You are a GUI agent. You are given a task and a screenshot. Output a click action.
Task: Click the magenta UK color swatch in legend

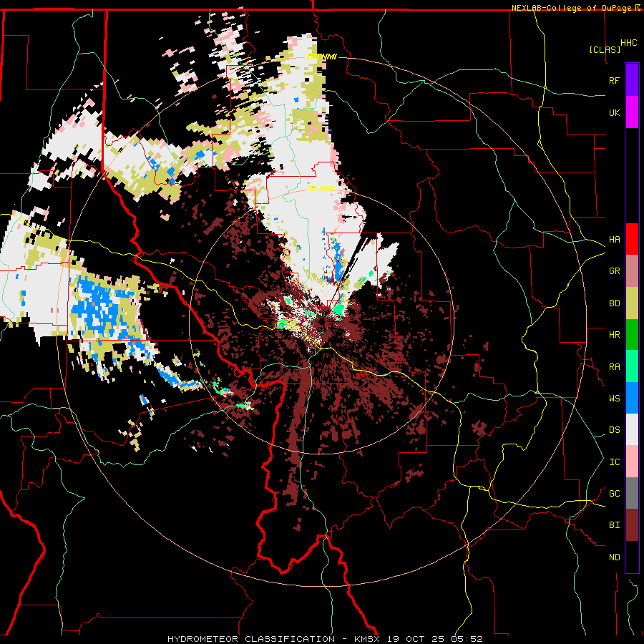coord(632,112)
